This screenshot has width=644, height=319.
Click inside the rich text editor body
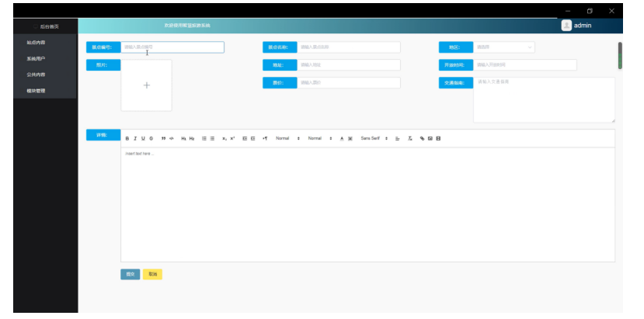[x=367, y=204]
